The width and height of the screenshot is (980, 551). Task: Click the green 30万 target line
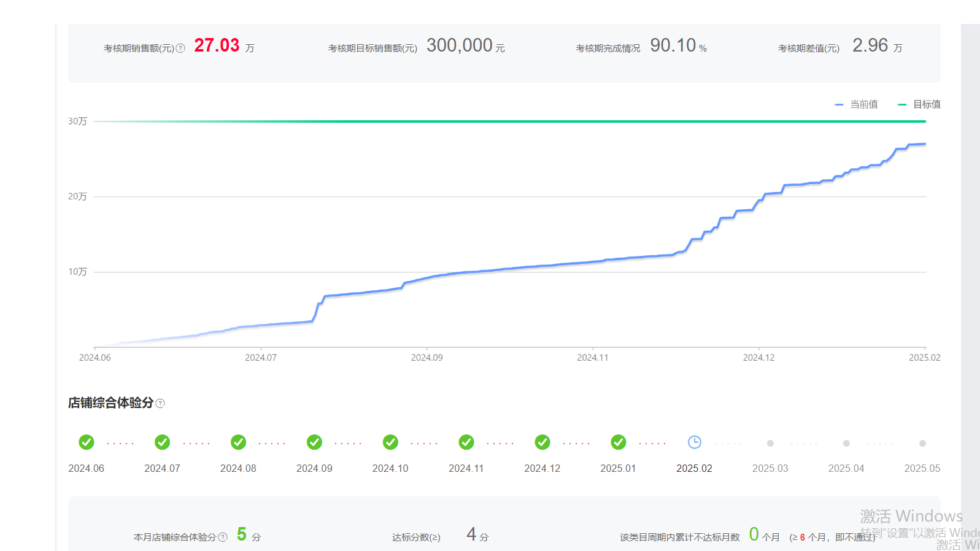coord(509,121)
